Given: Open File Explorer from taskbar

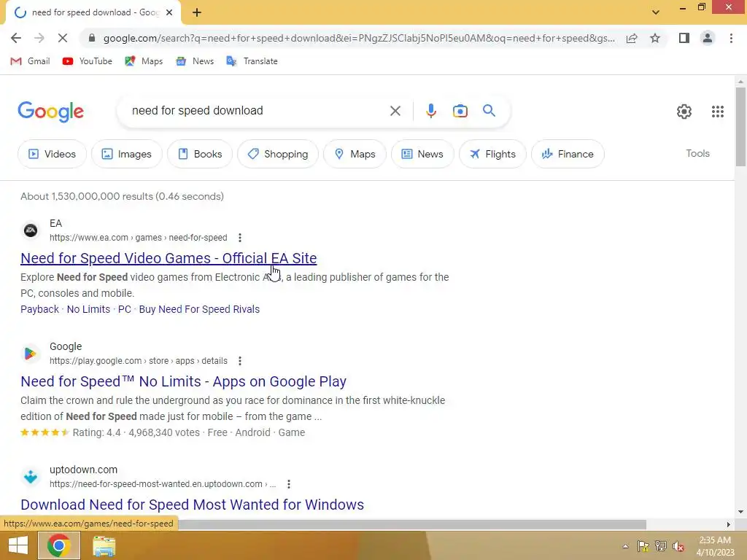Looking at the screenshot, I should pos(104,545).
